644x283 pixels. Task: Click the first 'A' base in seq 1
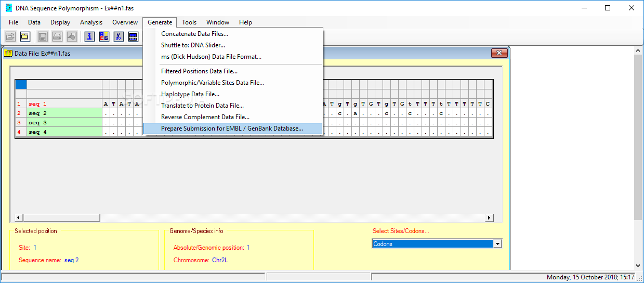pos(106,104)
